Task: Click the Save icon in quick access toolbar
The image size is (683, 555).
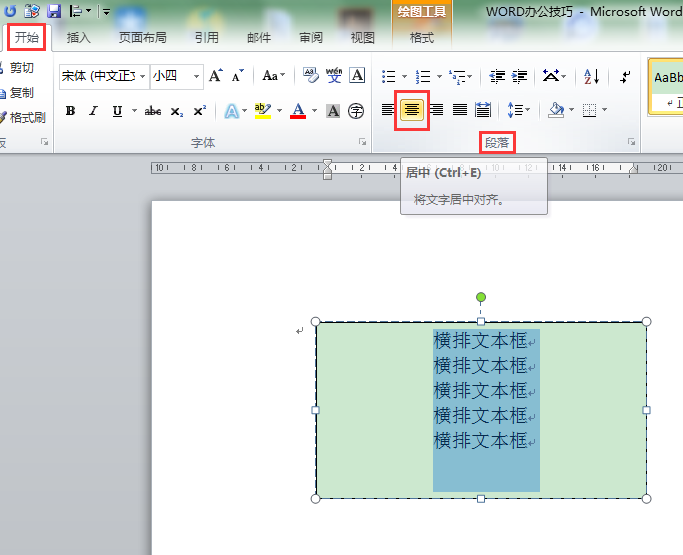Action: coord(54,11)
